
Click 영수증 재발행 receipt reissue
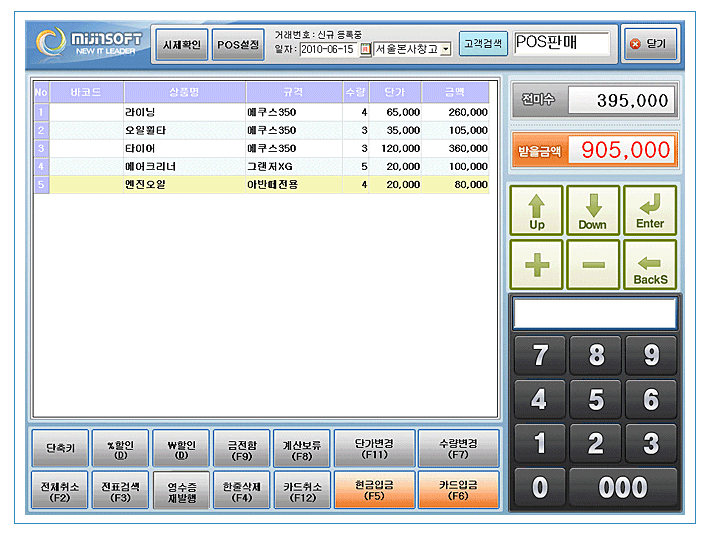coord(182,491)
